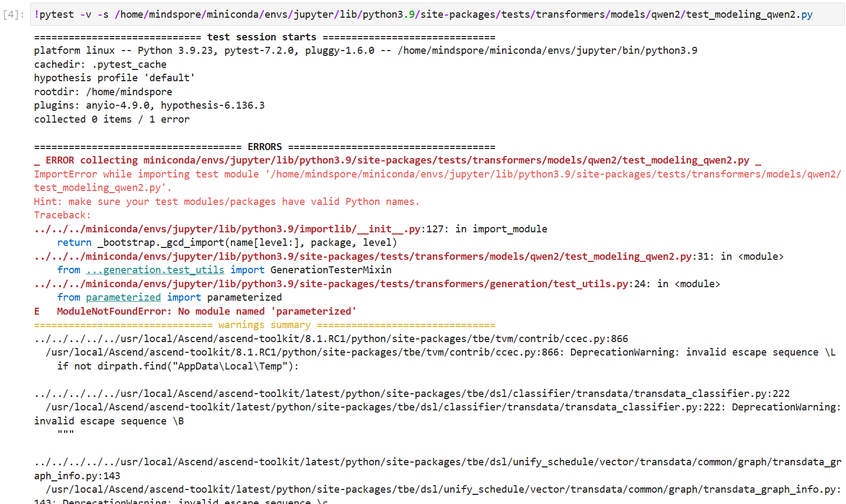Click the 'cachedir: .pytest_cache' line

[x=100, y=65]
